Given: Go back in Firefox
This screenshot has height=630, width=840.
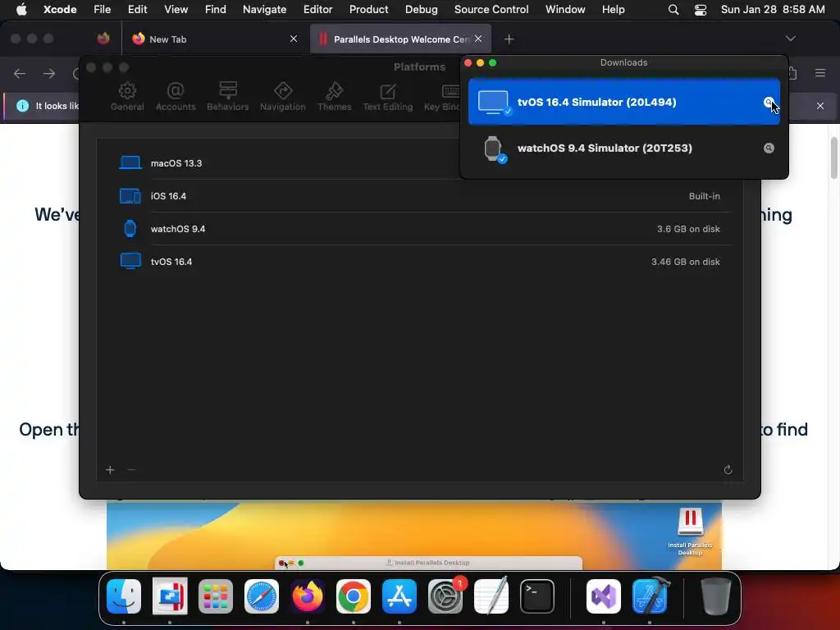Looking at the screenshot, I should click(20, 73).
